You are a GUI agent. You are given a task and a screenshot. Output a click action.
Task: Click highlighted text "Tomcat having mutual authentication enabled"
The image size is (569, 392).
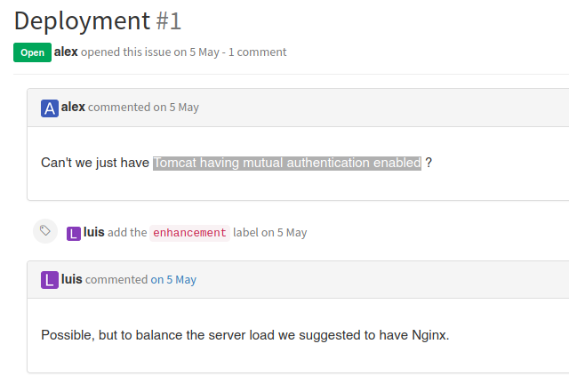pyautogui.click(x=286, y=163)
